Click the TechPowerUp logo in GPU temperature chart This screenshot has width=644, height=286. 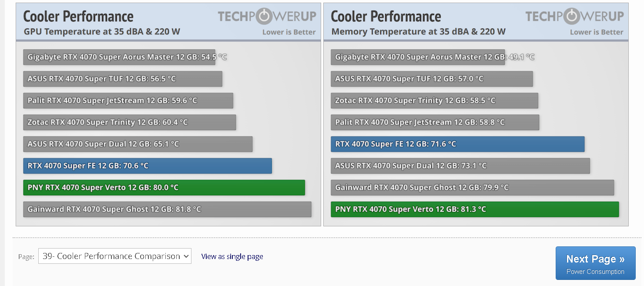click(267, 17)
